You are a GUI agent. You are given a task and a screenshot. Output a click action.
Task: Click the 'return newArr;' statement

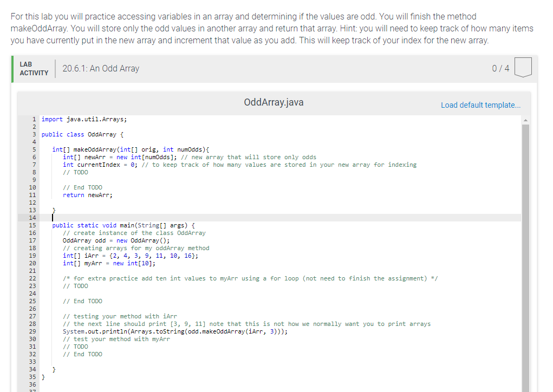[x=87, y=195]
